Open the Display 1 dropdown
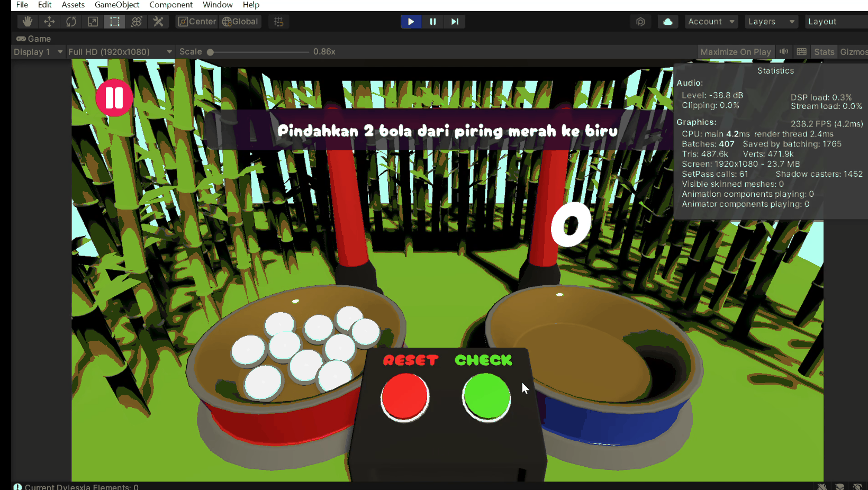 [x=38, y=52]
